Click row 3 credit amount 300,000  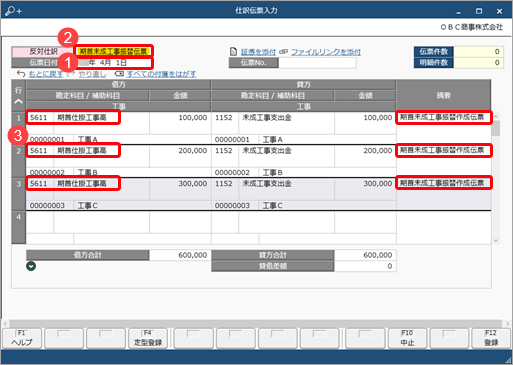(x=365, y=183)
